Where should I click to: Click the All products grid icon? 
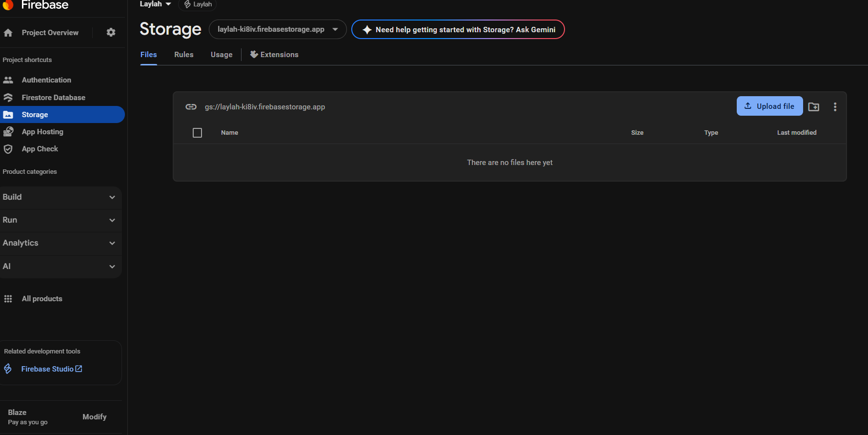pos(8,299)
